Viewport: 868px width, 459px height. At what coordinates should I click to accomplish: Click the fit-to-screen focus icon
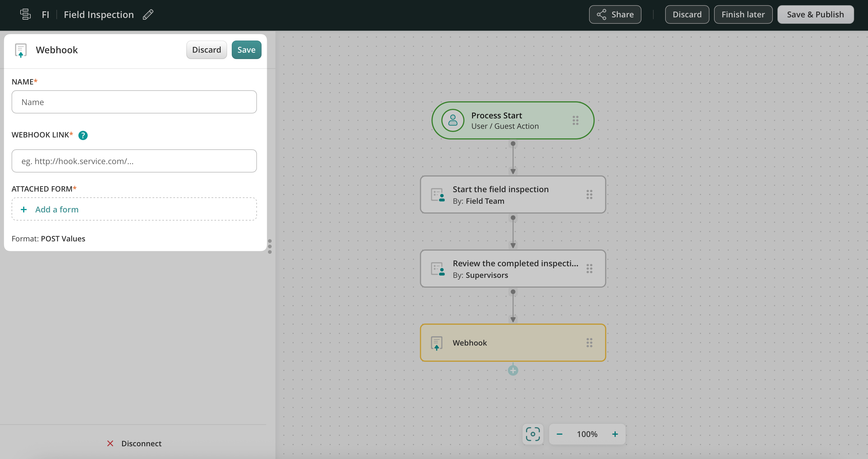(533, 434)
